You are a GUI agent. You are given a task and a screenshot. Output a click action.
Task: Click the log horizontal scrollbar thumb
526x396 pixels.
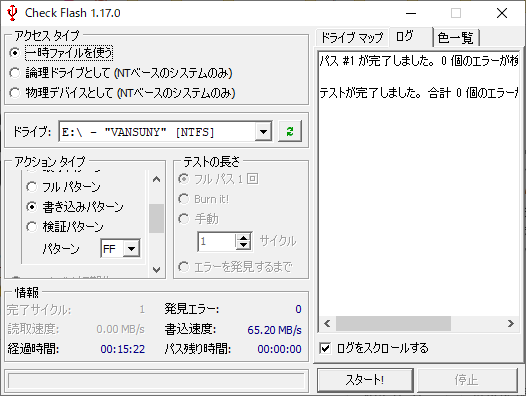tap(393, 324)
